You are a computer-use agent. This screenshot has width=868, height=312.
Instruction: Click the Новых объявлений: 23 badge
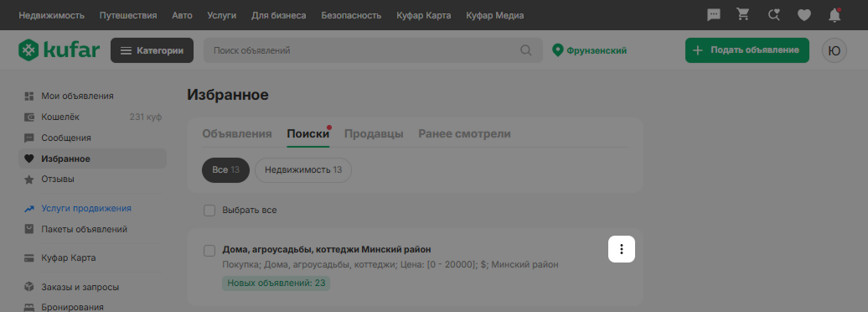coord(276,283)
